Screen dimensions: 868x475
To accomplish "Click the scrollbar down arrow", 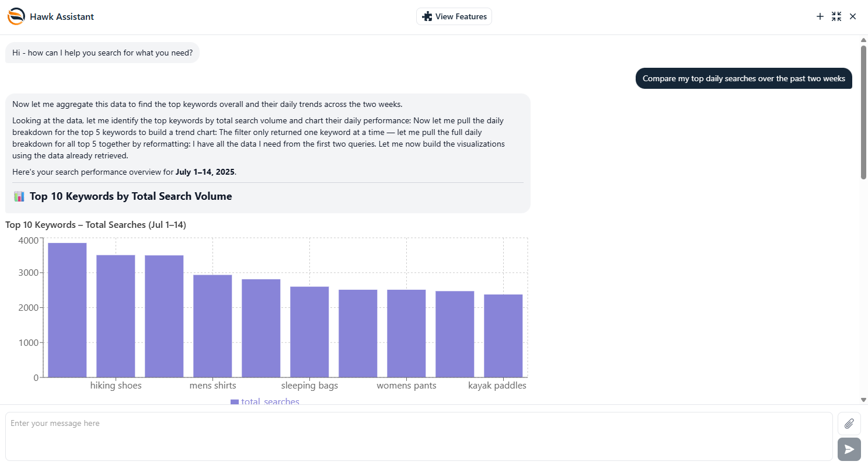I will 863,400.
